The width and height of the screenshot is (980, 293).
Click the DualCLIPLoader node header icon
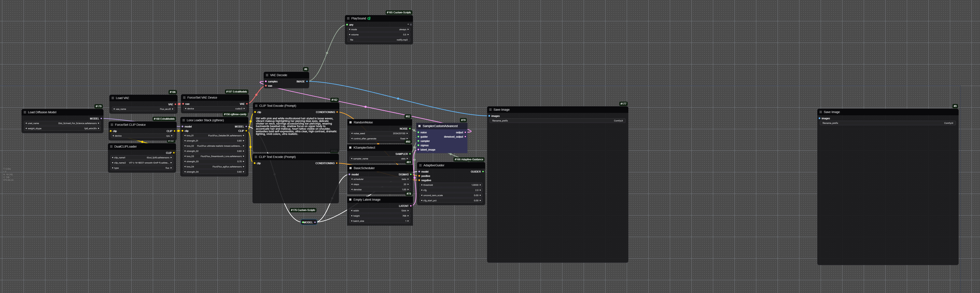111,147
